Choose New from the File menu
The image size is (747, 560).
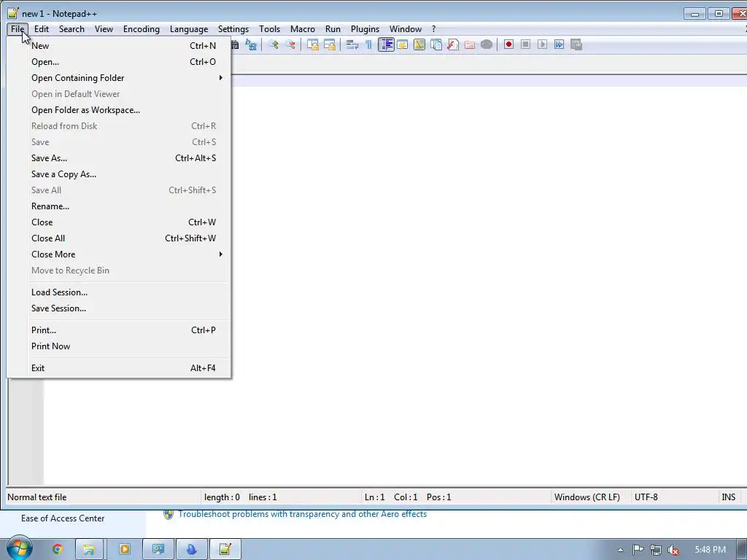click(119, 46)
